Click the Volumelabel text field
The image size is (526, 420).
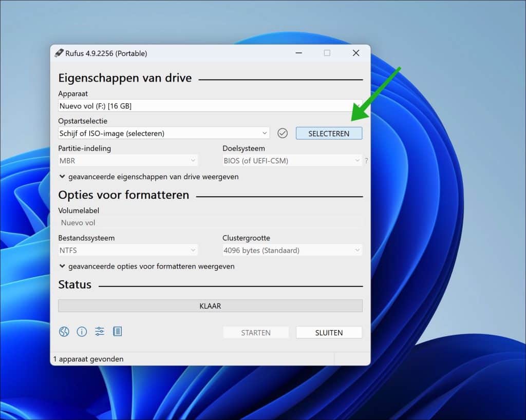210,223
